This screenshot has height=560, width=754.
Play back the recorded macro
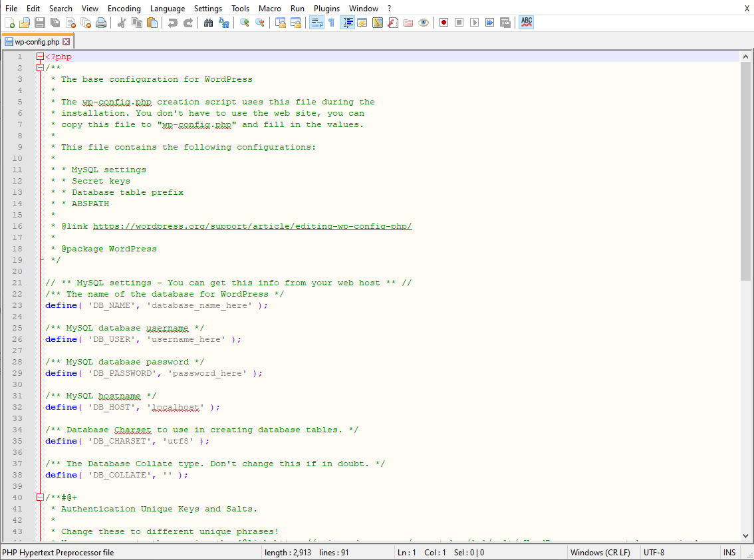(475, 22)
